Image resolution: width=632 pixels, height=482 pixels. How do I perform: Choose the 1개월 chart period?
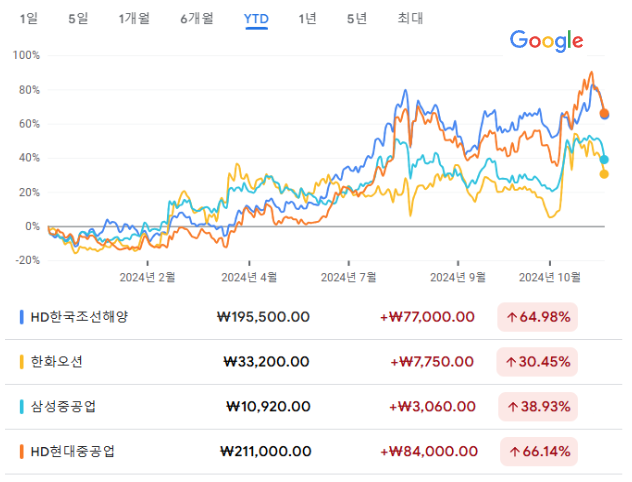click(x=134, y=18)
